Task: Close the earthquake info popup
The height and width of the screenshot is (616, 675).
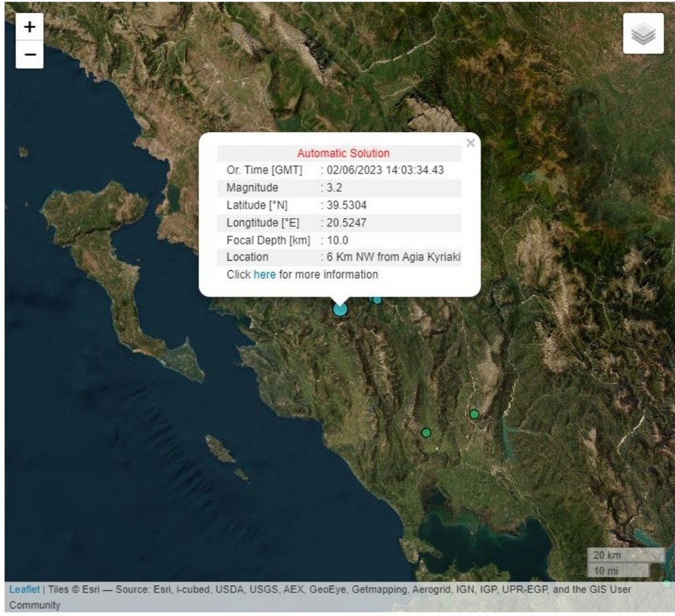Action: tap(470, 143)
